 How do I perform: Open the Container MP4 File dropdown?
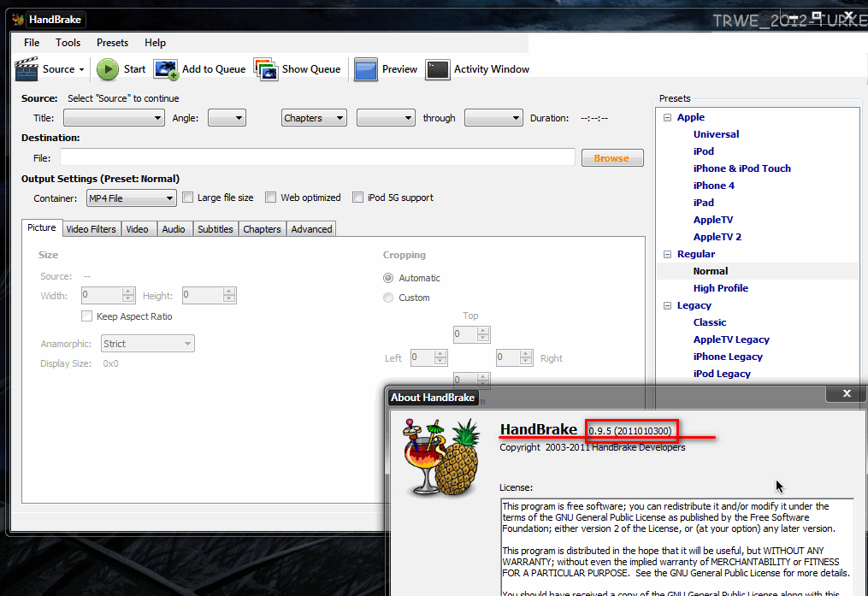tap(131, 198)
